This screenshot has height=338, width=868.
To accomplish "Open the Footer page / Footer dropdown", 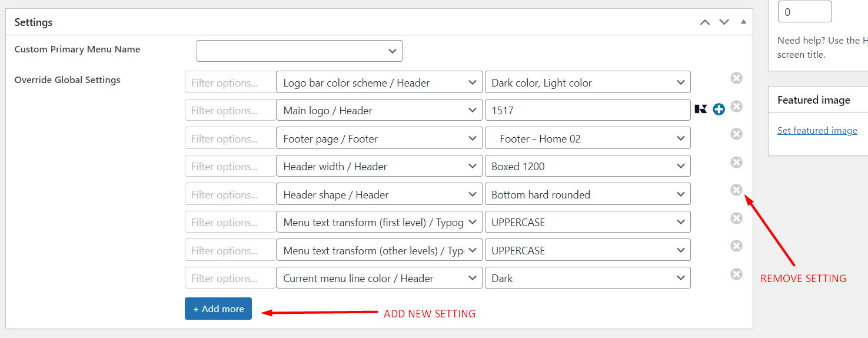I will coord(380,138).
